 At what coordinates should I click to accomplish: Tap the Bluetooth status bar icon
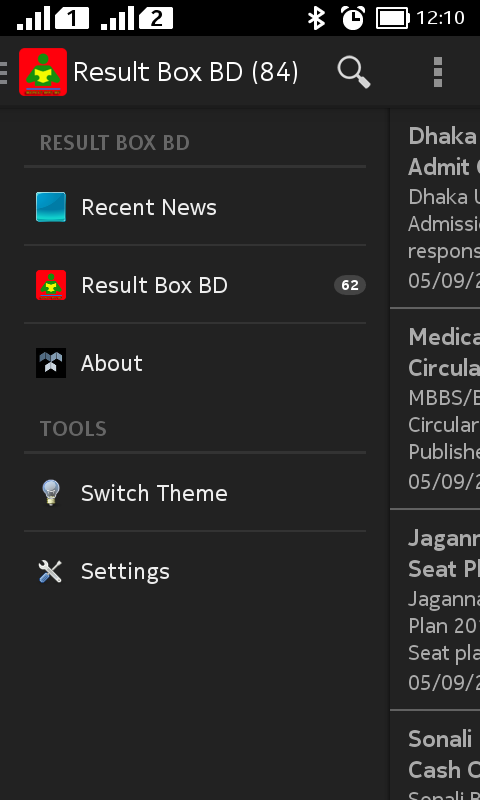click(x=316, y=18)
